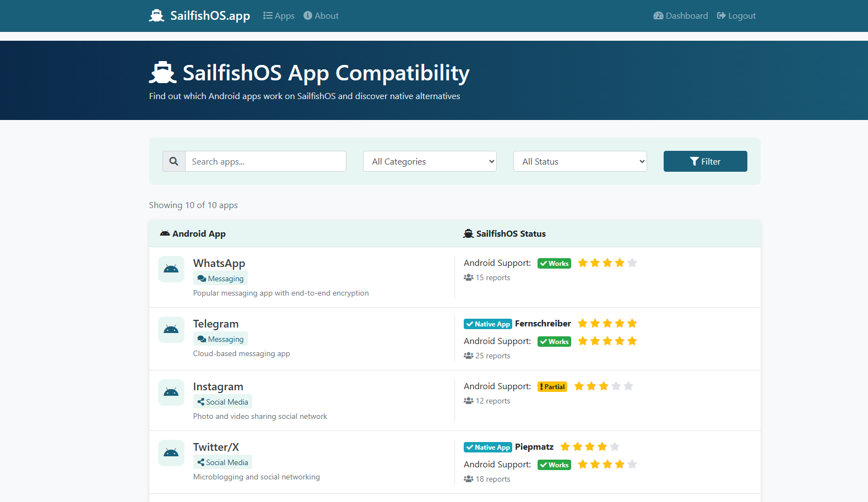The width and height of the screenshot is (868, 502).
Task: Click the SailfishOS.app boat logo icon
Action: pos(157,16)
